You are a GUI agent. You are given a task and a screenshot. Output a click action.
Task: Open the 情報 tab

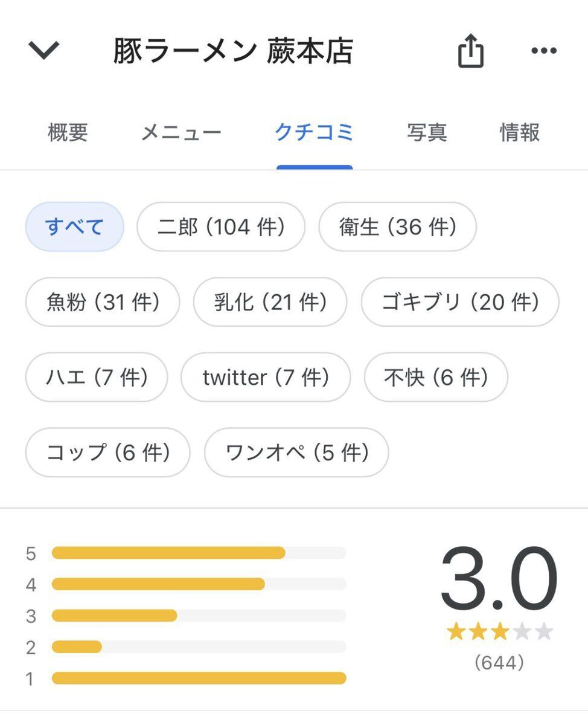pos(520,132)
